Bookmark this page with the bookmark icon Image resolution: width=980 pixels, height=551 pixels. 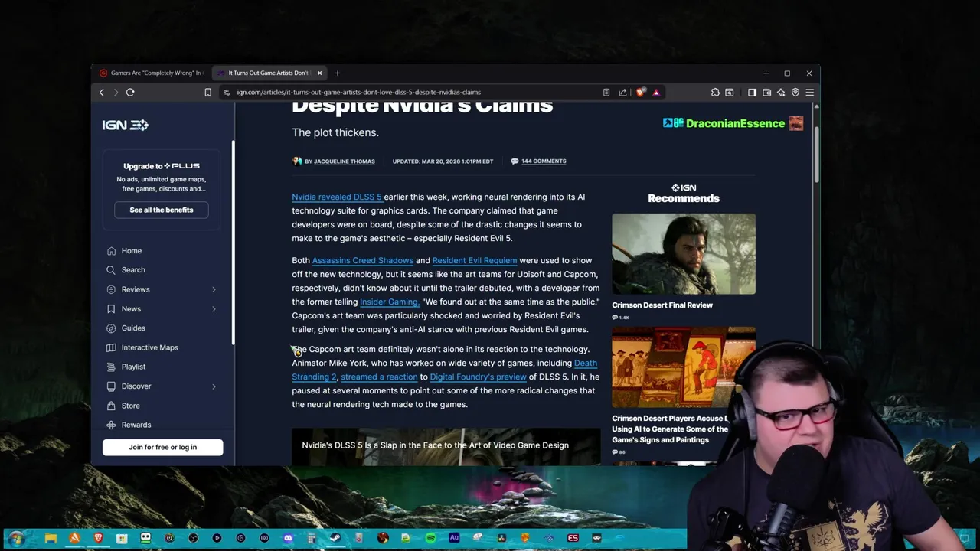click(x=207, y=93)
